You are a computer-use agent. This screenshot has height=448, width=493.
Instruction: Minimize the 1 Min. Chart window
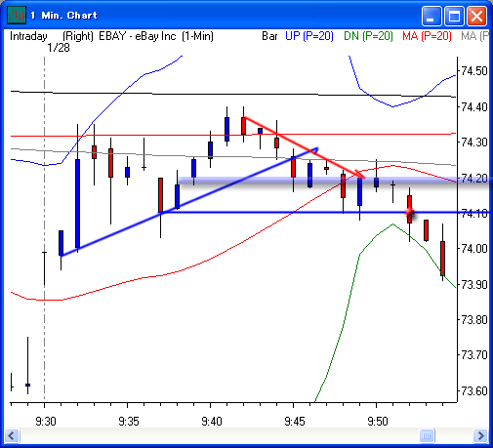(x=431, y=16)
